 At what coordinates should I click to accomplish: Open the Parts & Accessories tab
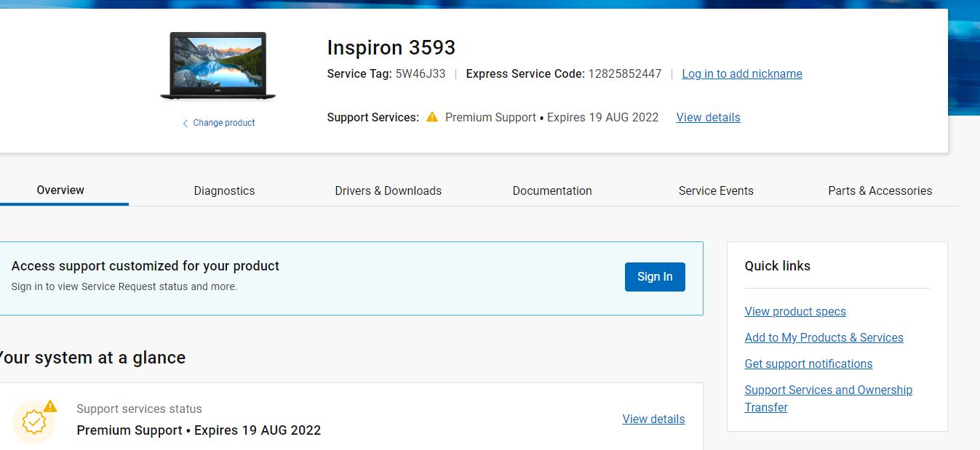click(880, 190)
